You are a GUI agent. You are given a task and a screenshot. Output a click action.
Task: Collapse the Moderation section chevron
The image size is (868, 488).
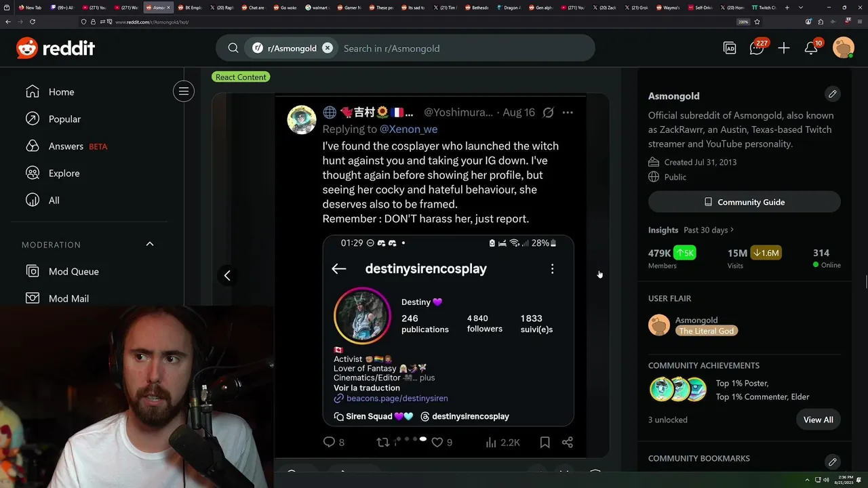click(x=150, y=244)
